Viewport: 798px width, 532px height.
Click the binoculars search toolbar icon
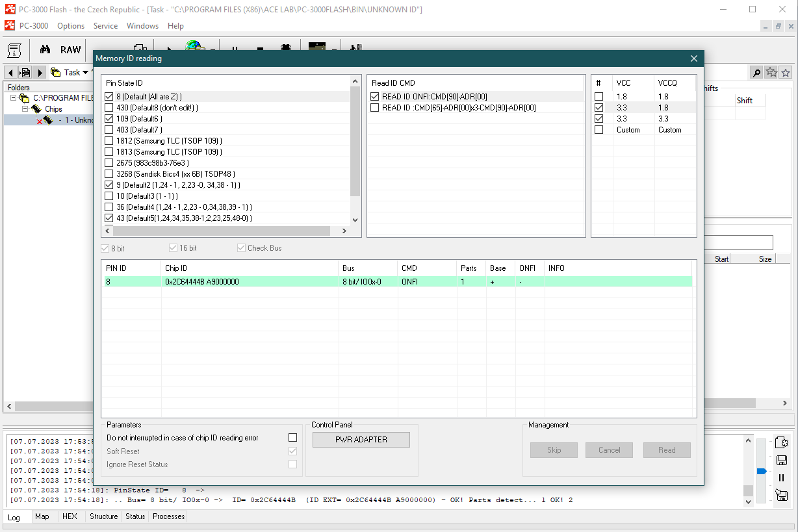pyautogui.click(x=45, y=49)
